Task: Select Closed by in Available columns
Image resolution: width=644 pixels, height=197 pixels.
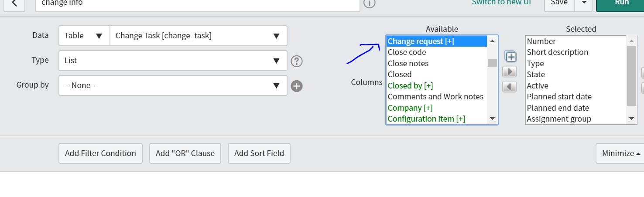Action: pyautogui.click(x=410, y=86)
